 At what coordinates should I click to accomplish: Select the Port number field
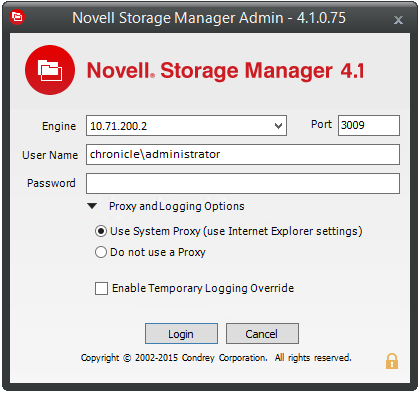(369, 125)
